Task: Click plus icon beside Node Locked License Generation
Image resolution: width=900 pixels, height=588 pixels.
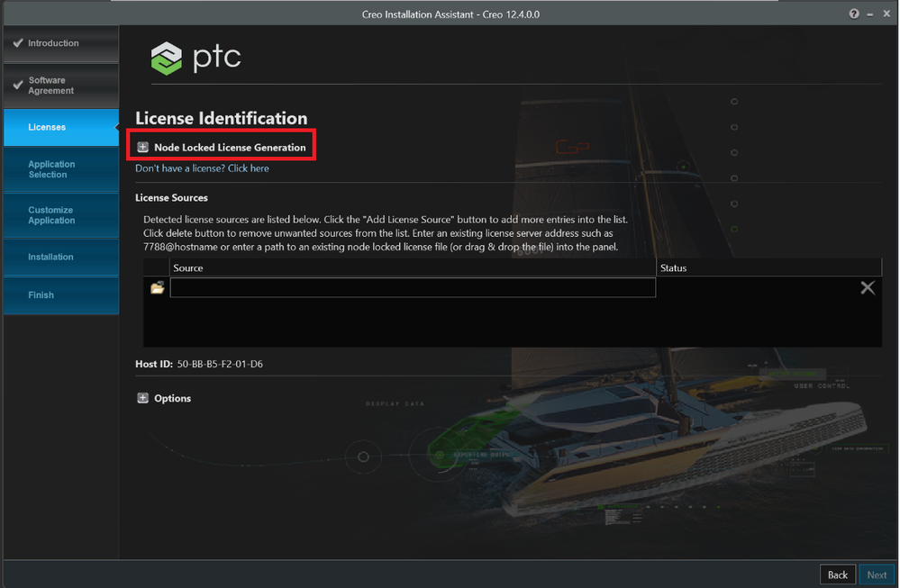Action: click(x=143, y=148)
